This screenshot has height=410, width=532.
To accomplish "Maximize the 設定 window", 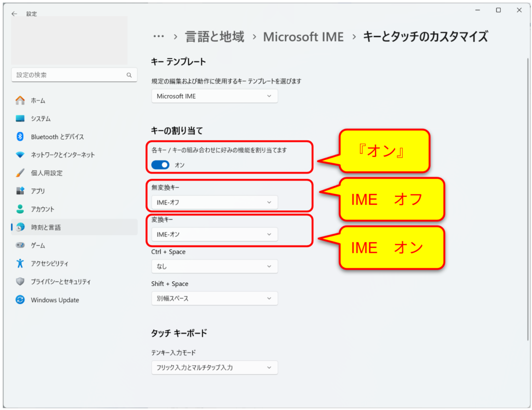I will coord(498,10).
